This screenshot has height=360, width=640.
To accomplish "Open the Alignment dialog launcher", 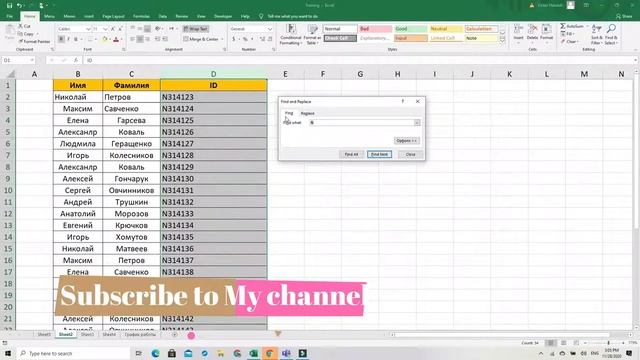I will 224,49.
